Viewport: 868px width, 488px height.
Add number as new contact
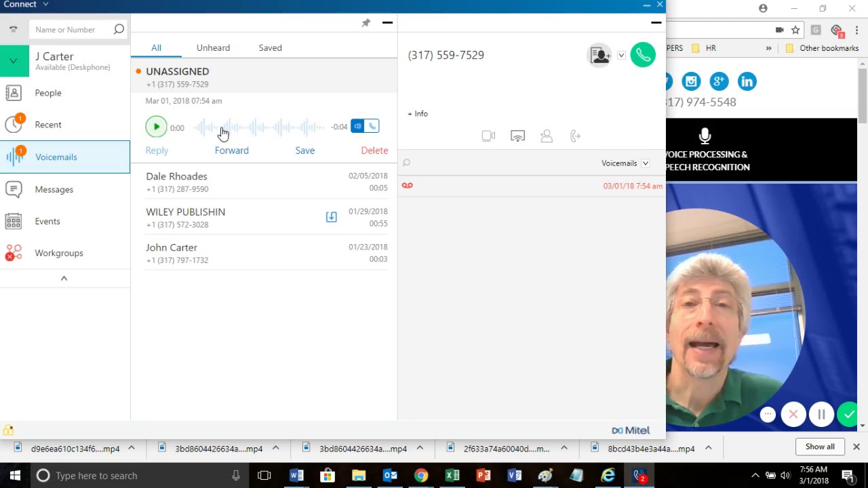pos(599,55)
